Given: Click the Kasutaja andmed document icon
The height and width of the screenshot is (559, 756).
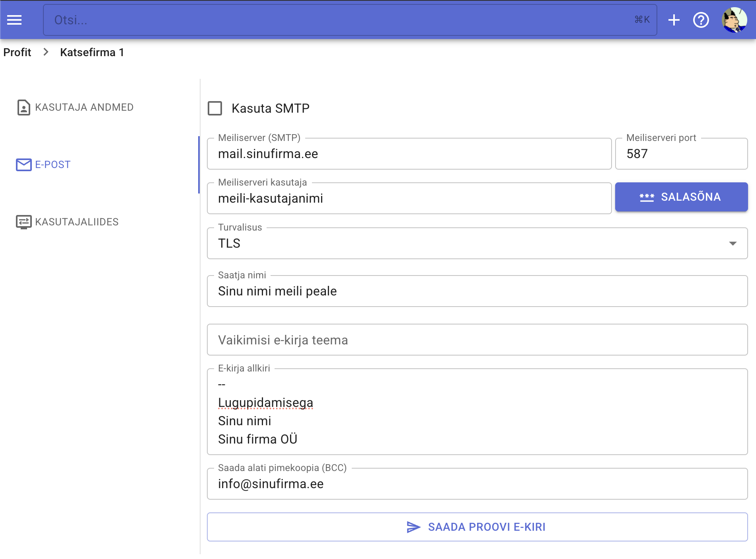Looking at the screenshot, I should (23, 107).
